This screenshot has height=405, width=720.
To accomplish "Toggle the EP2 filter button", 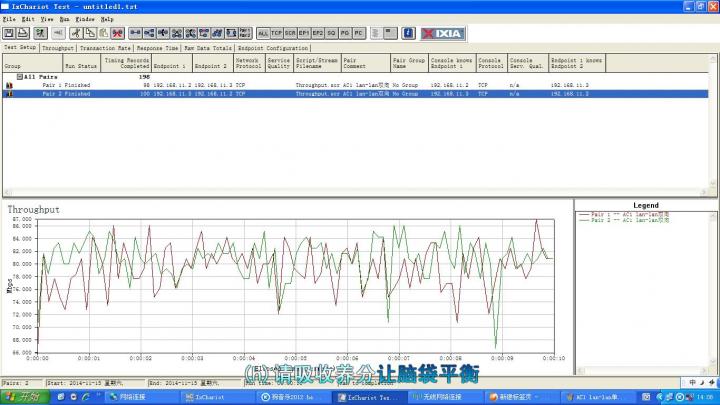I will point(318,33).
